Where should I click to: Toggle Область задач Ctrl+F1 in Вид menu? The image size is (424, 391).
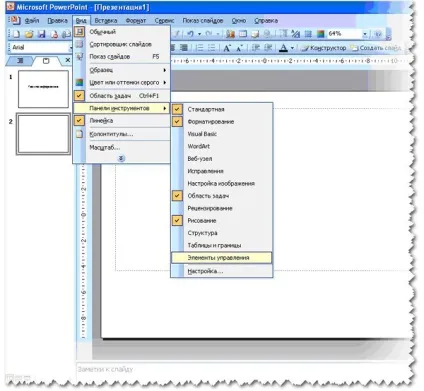(121, 96)
